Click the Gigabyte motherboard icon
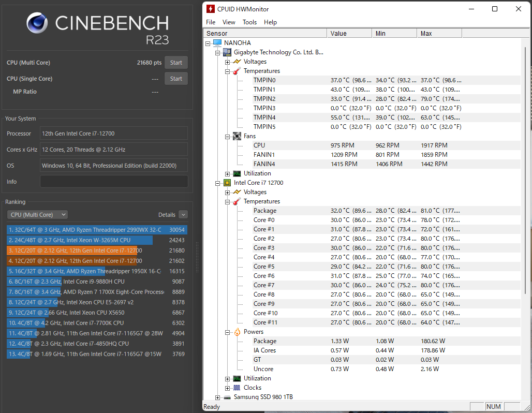 click(x=227, y=52)
